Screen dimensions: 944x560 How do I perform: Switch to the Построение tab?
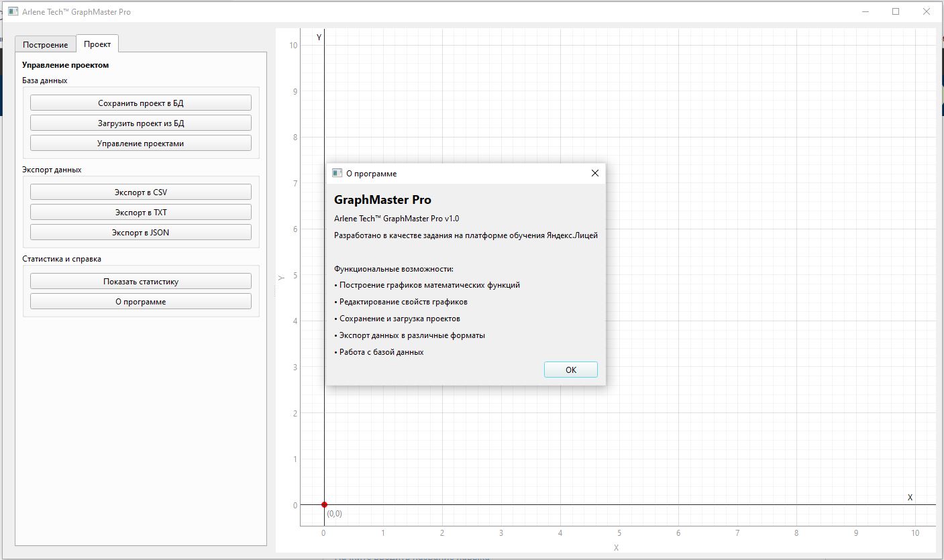45,45
